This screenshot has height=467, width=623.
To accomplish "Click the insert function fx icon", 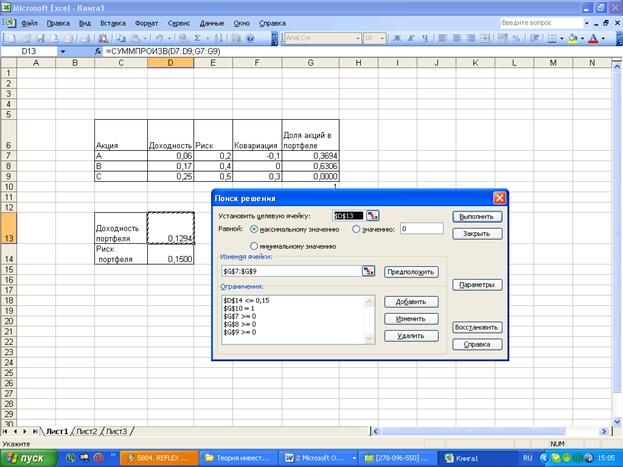I will pos(97,51).
